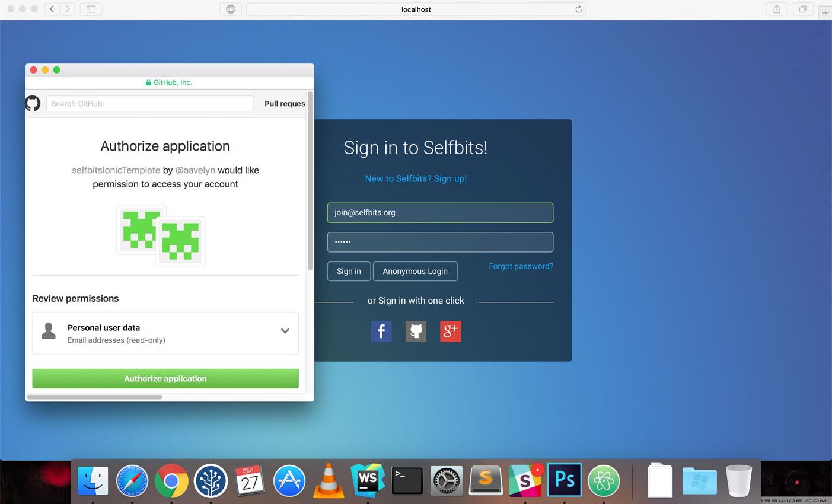832x504 pixels.
Task: Open the @aavelyn profile link
Action: (195, 170)
